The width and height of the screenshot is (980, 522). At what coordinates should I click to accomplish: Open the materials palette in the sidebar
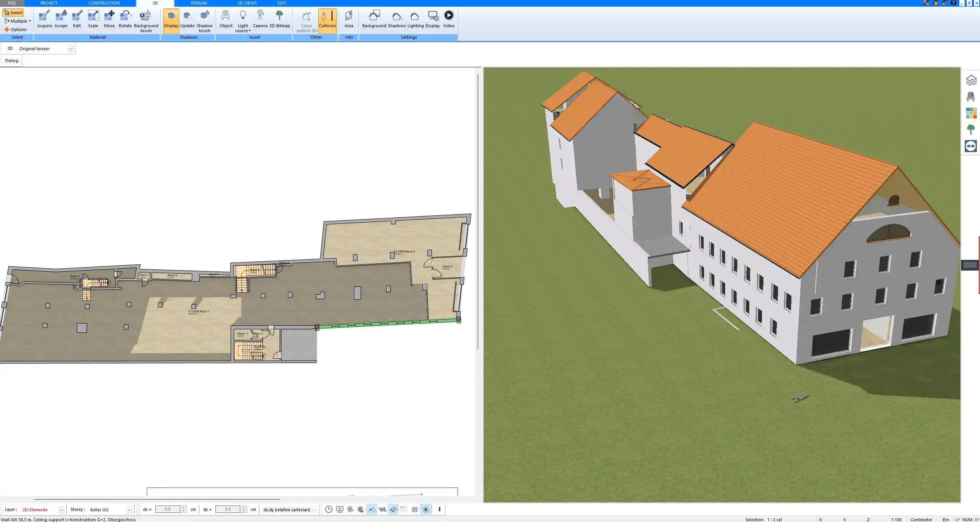point(970,113)
